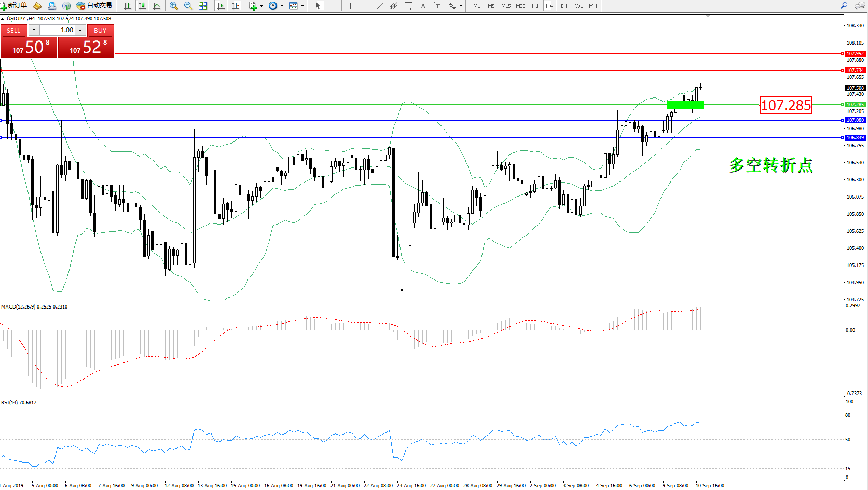The width and height of the screenshot is (868, 490).
Task: Select the green rectangle at 107.285 level
Action: pyautogui.click(x=685, y=105)
